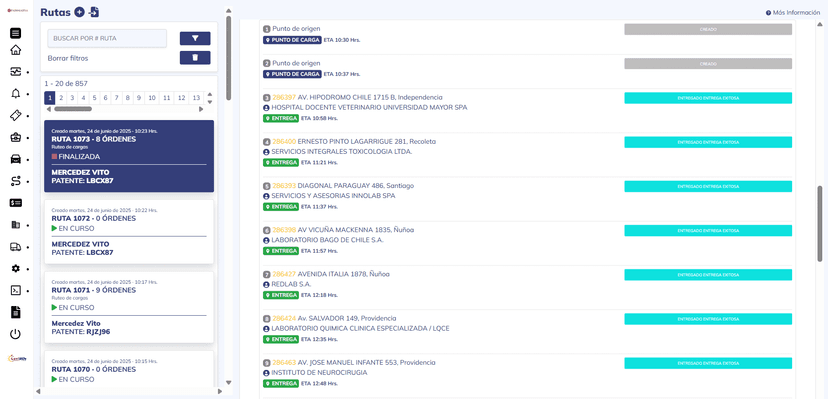Open the hamburger menu icon at sidebar top
This screenshot has width=828, height=399.
[x=16, y=33]
